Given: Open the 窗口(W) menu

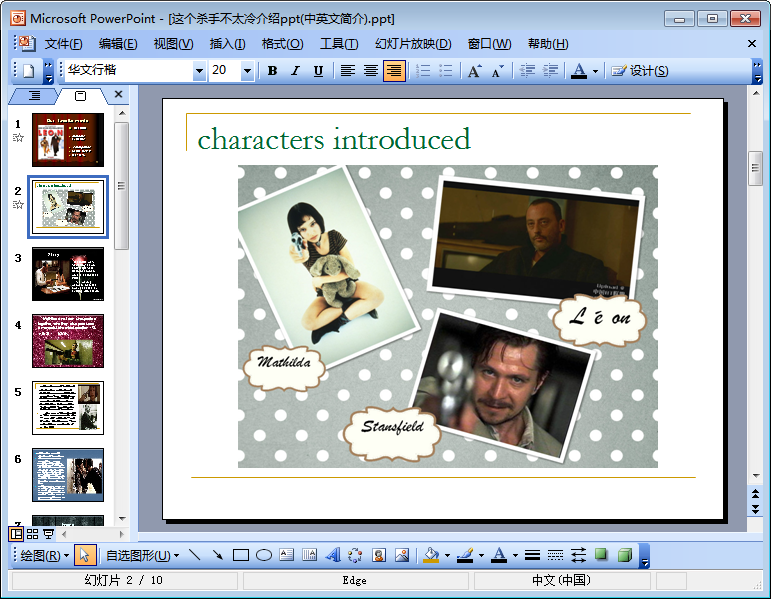Looking at the screenshot, I should pos(489,44).
